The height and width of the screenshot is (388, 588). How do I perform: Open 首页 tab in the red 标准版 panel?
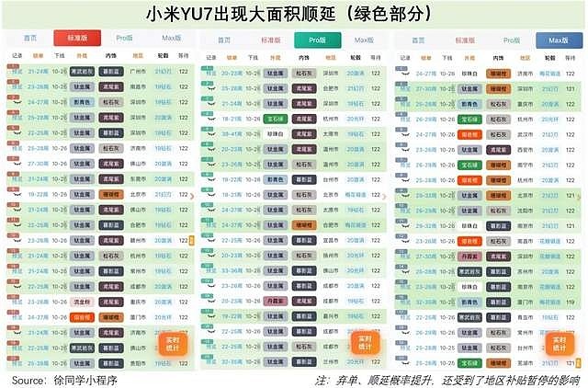coord(30,39)
